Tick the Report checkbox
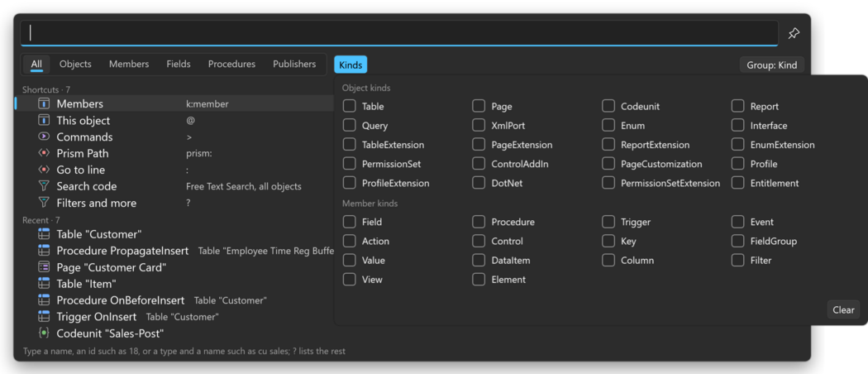Screen dimensions: 868x374 738,107
